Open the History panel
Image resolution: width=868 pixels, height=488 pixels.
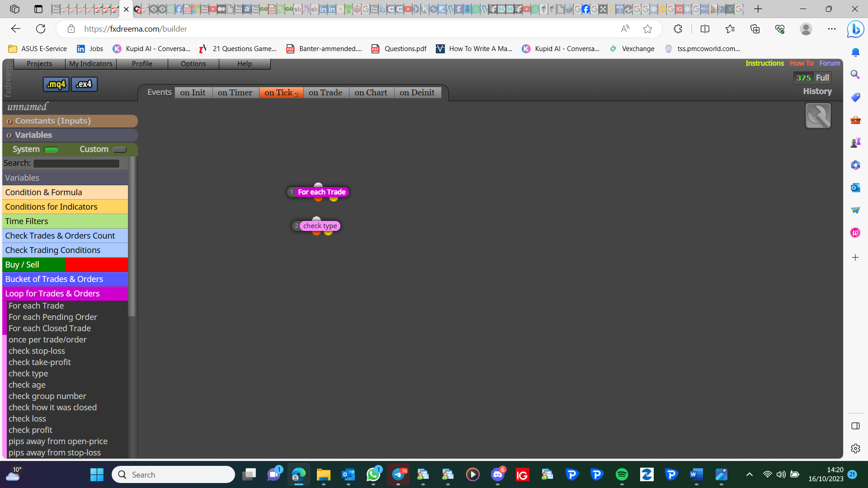click(x=817, y=91)
